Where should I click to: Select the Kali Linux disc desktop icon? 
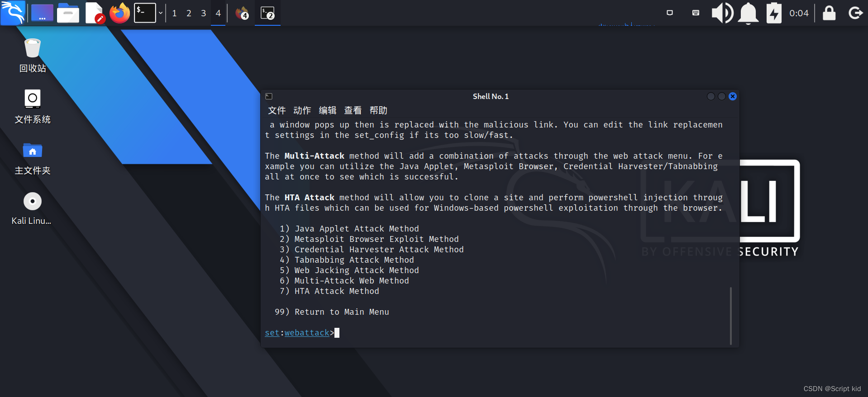[32, 209]
